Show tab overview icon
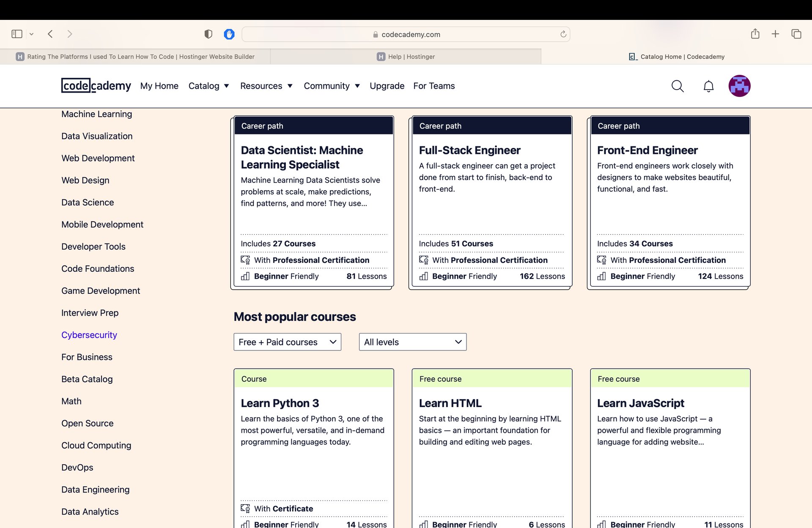The image size is (812, 528). 796,34
